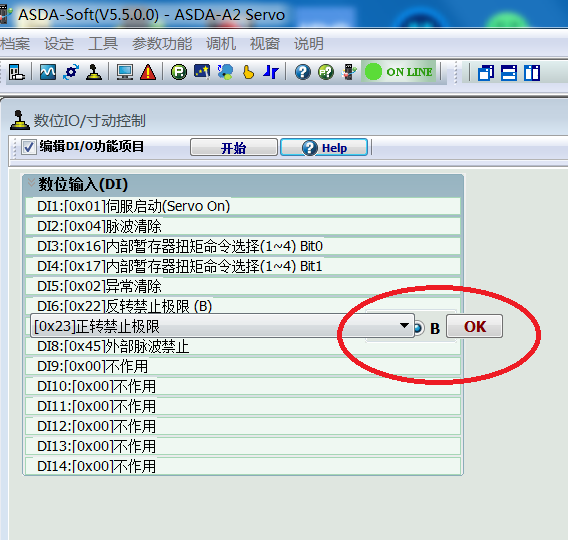Click the tile windows vertically icon
The image size is (568, 540).
[532, 73]
